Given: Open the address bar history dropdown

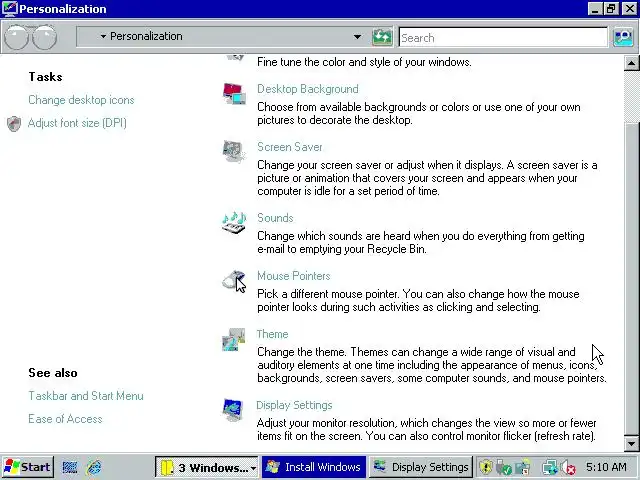Looking at the screenshot, I should 357,37.
